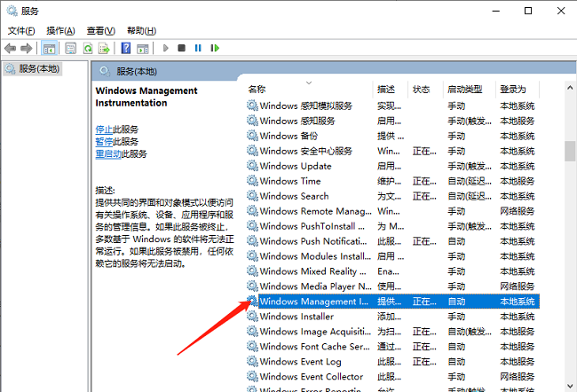
Task: Select the Windows Time service
Action: point(392,181)
